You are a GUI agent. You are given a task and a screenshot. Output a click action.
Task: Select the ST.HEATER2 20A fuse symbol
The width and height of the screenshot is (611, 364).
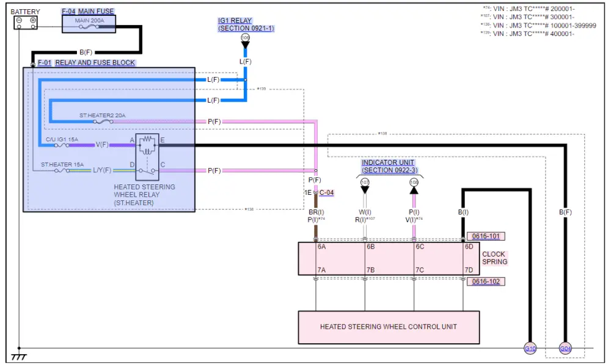103,122
